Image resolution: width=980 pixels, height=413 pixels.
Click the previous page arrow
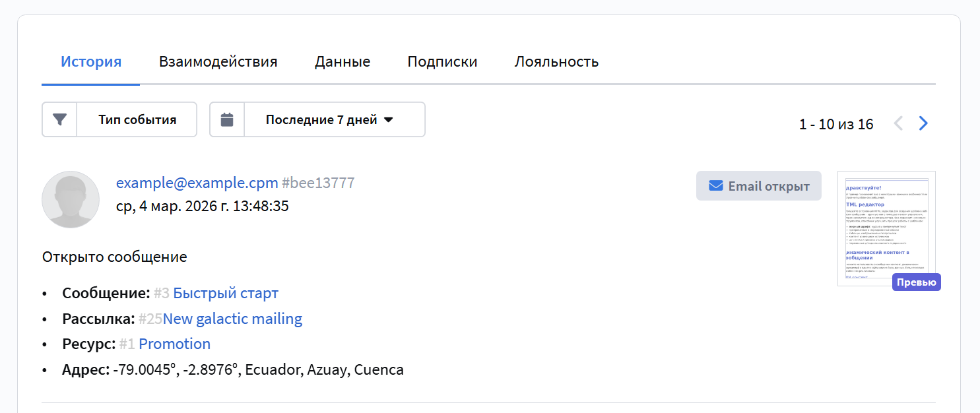pyautogui.click(x=898, y=123)
